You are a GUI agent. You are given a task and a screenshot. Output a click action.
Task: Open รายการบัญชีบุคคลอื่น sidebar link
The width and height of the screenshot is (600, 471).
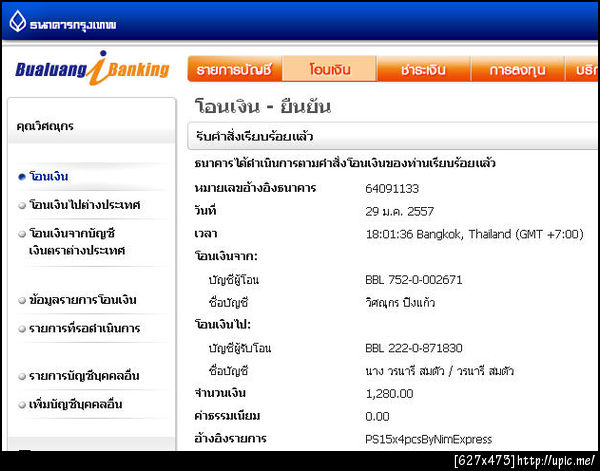(x=84, y=376)
